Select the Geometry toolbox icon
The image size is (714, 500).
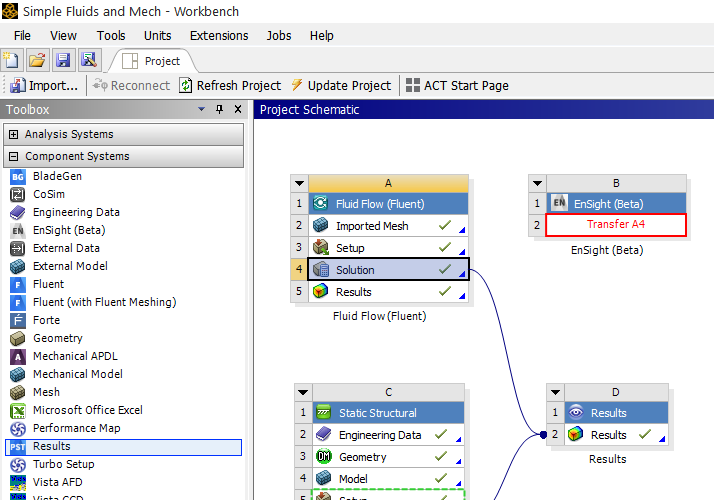[x=18, y=338]
